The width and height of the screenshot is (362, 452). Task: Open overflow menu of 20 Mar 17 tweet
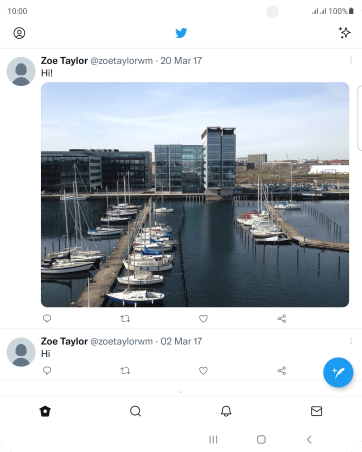click(351, 60)
